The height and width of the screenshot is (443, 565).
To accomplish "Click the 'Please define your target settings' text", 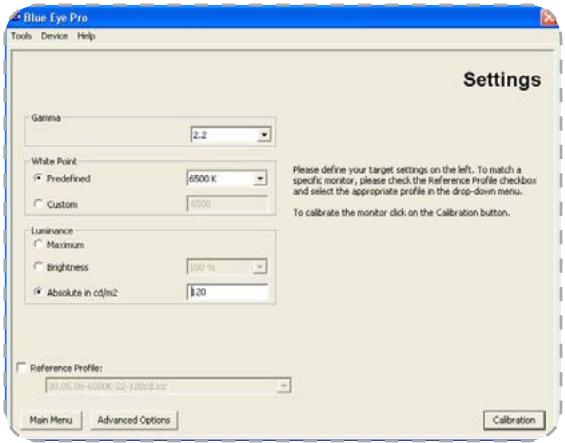I will (415, 180).
